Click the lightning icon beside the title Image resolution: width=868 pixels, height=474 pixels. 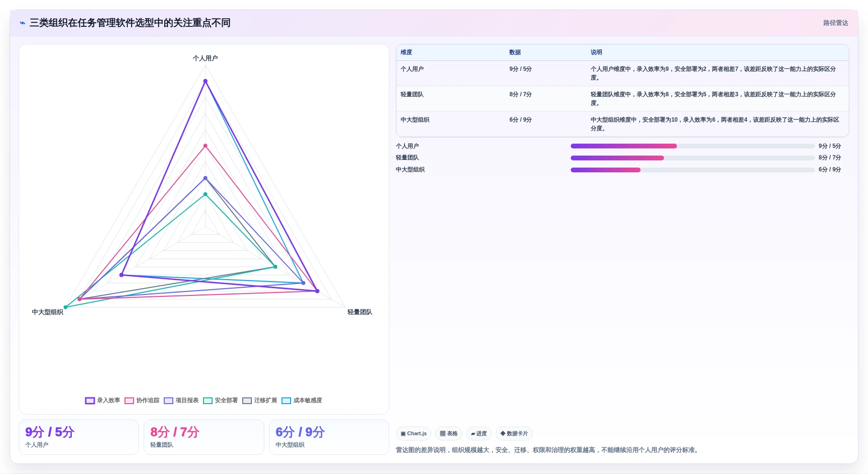[x=22, y=23]
